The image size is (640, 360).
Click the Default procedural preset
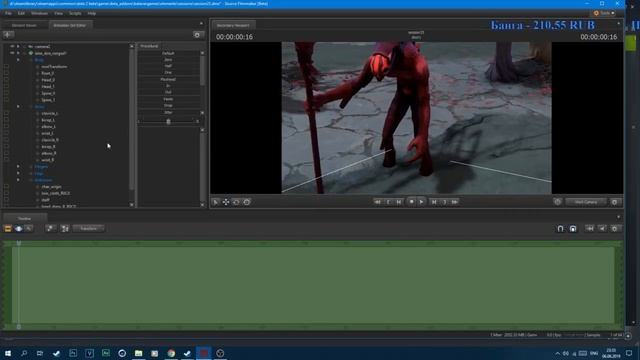click(x=168, y=53)
